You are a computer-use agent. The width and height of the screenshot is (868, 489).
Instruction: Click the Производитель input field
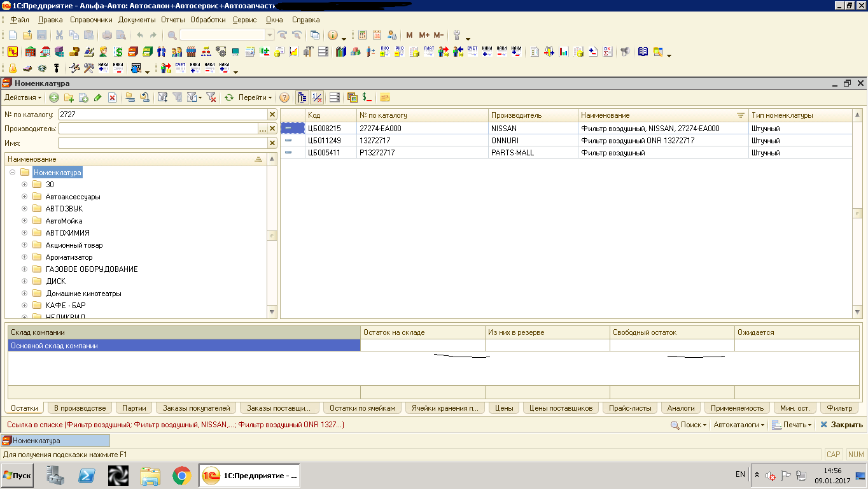click(x=158, y=129)
